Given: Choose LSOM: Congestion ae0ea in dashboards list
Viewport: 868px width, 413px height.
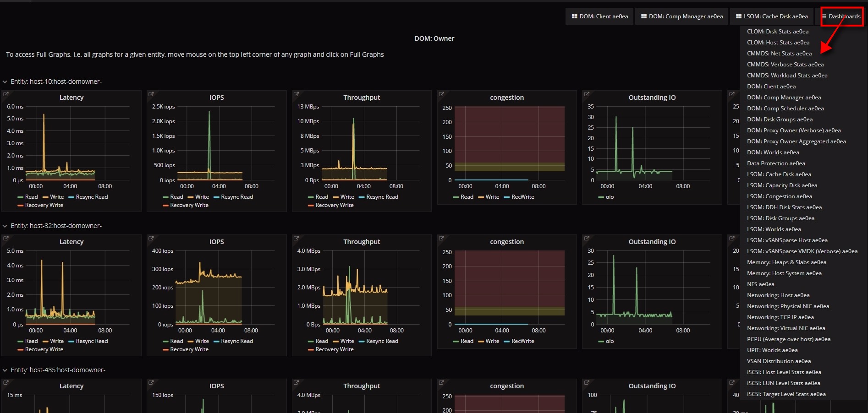Looking at the screenshot, I should (779, 196).
